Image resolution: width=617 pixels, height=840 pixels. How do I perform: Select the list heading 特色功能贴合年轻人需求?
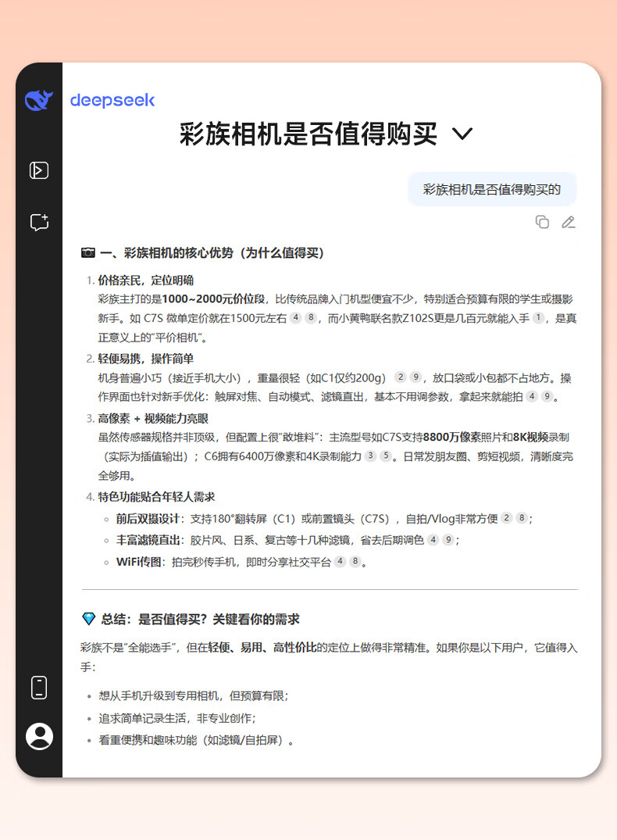[x=156, y=497]
